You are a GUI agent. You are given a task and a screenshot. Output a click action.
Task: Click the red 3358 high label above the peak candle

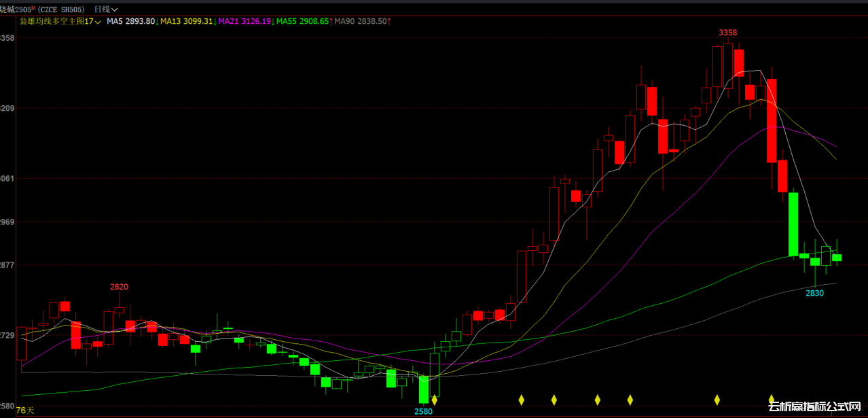(x=728, y=33)
